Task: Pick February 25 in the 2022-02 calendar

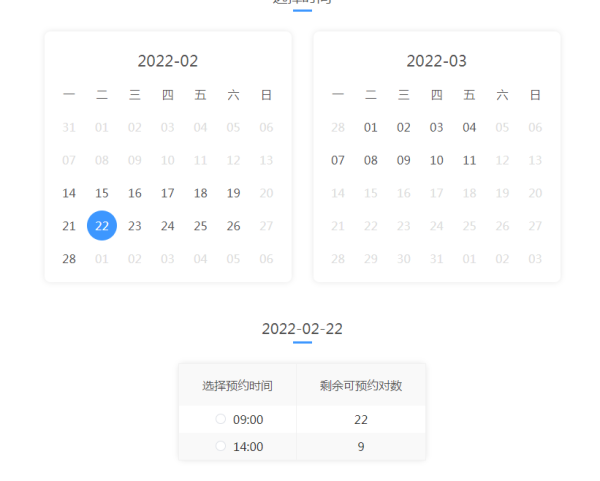Action: 200,226
